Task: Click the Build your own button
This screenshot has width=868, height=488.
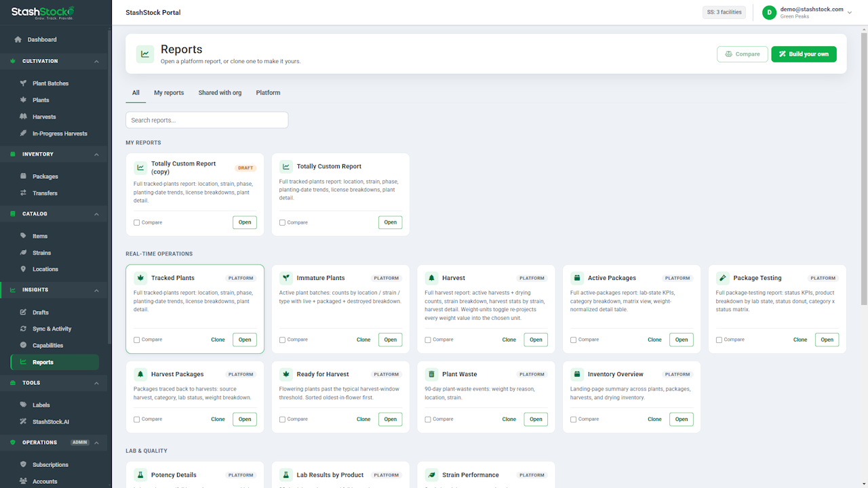Action: click(804, 54)
